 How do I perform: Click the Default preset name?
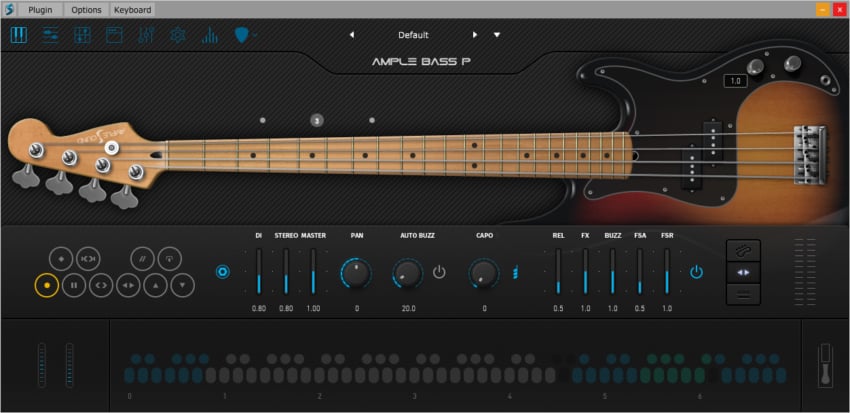coord(413,35)
